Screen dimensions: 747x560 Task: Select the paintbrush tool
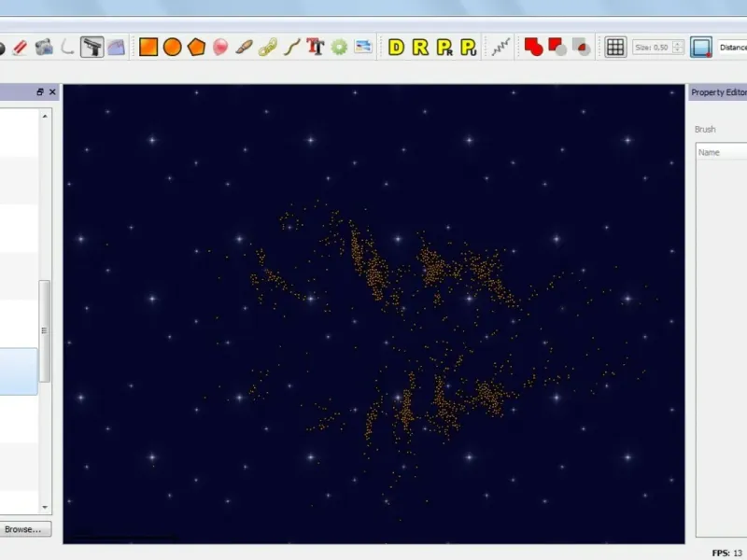click(x=244, y=48)
